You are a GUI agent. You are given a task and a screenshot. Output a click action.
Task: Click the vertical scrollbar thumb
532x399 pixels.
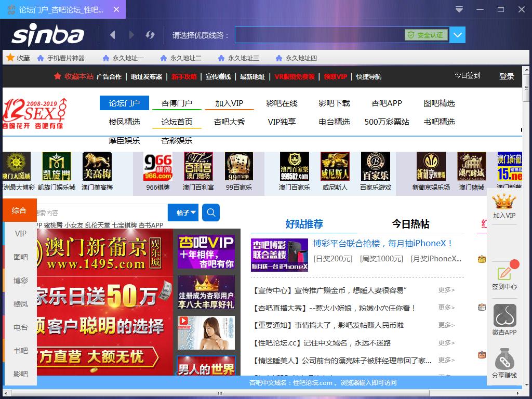[526, 88]
